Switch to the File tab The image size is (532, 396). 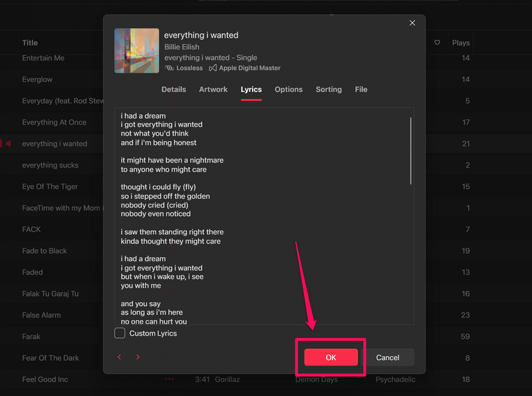point(361,89)
